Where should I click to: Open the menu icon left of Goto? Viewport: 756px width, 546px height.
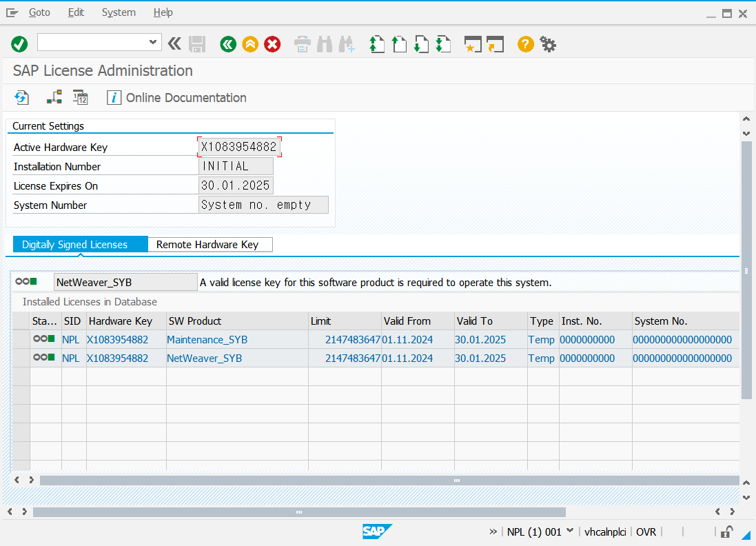12,13
